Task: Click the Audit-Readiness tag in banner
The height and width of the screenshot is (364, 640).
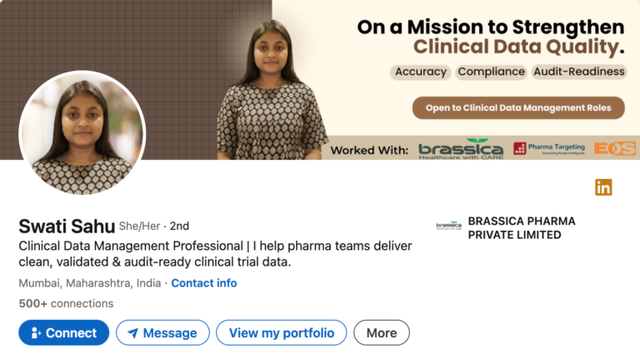Action: [x=579, y=72]
